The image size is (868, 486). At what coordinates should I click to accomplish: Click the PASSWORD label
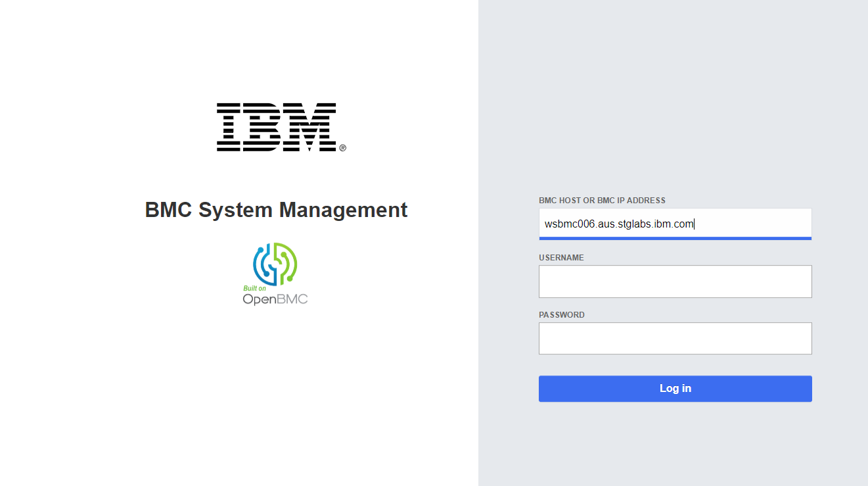562,315
